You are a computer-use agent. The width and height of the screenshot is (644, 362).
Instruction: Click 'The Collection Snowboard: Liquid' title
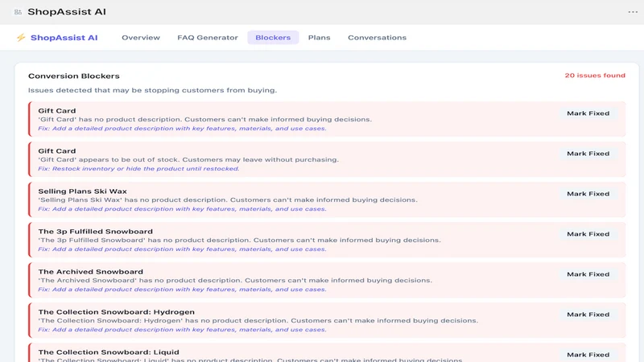click(x=109, y=352)
